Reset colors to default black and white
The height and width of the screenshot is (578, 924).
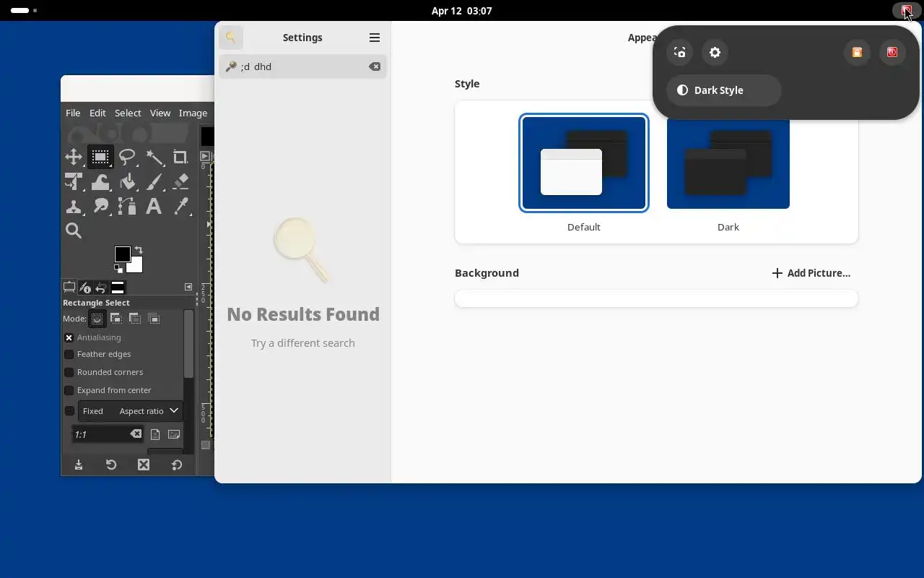pyautogui.click(x=118, y=269)
